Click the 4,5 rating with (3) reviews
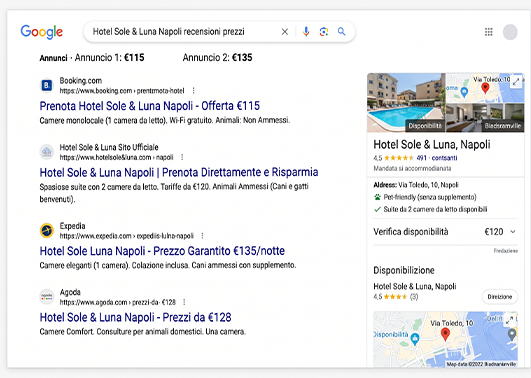This screenshot has height=378, width=531. pos(396,297)
